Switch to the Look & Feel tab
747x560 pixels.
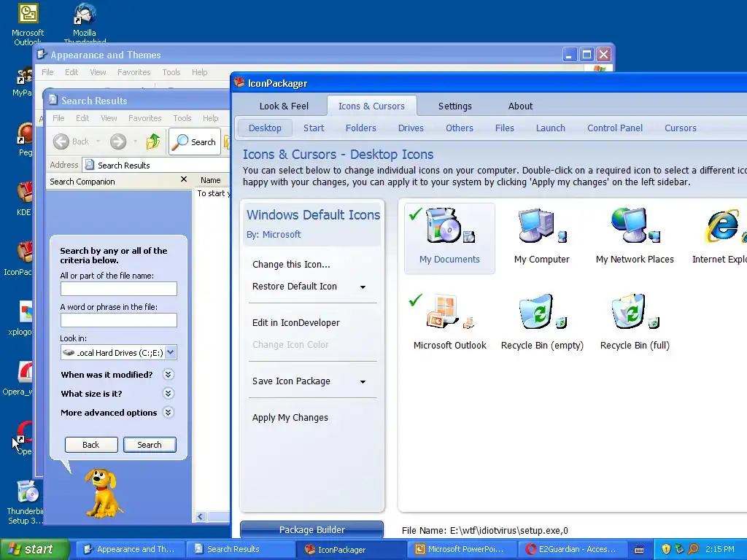pyautogui.click(x=284, y=106)
